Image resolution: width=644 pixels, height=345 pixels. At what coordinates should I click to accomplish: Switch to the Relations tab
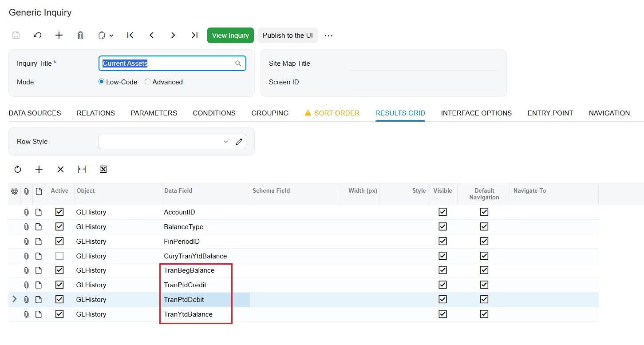(96, 113)
